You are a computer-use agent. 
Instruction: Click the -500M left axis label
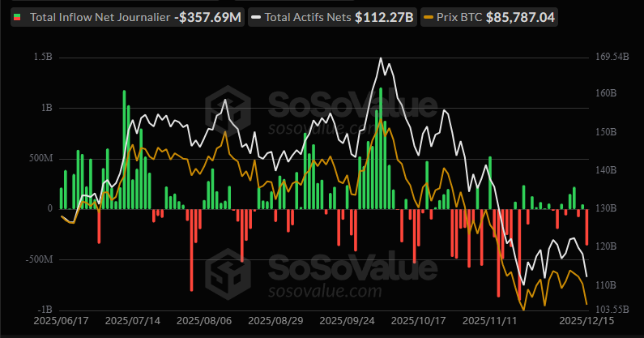[39, 259]
